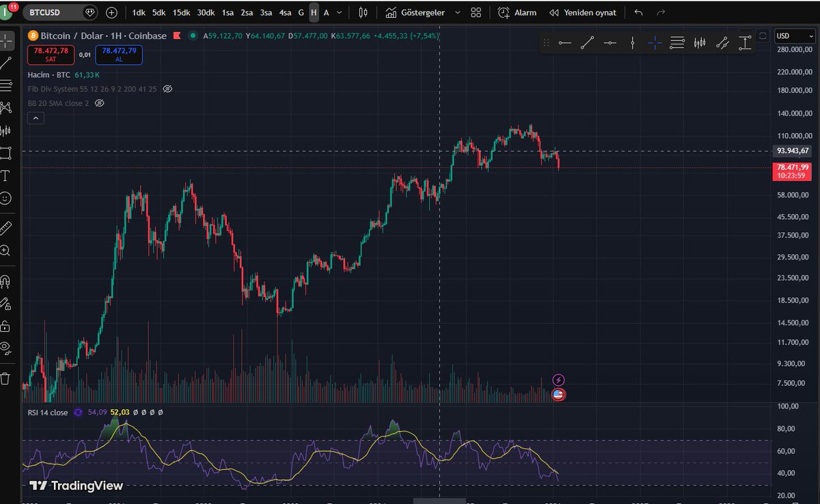820x504 pixels.
Task: Select horizontal line in floating toolbar
Action: pyautogui.click(x=565, y=43)
